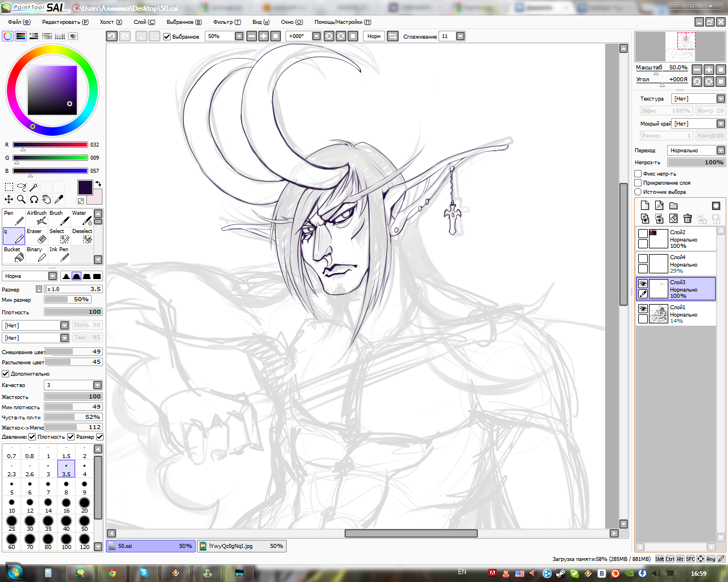Viewport: 728px width, 582px height.
Task: Choose the rectangular selection tool
Action: 9,187
